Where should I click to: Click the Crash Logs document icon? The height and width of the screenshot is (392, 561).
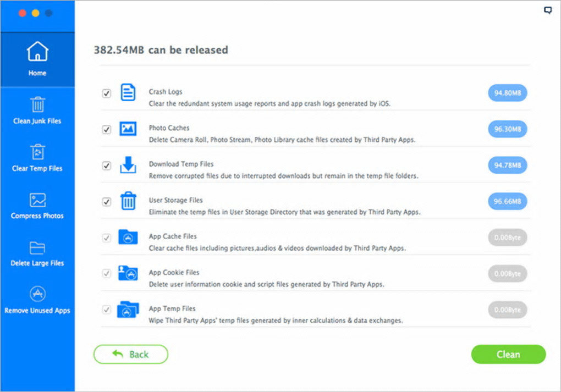click(128, 92)
